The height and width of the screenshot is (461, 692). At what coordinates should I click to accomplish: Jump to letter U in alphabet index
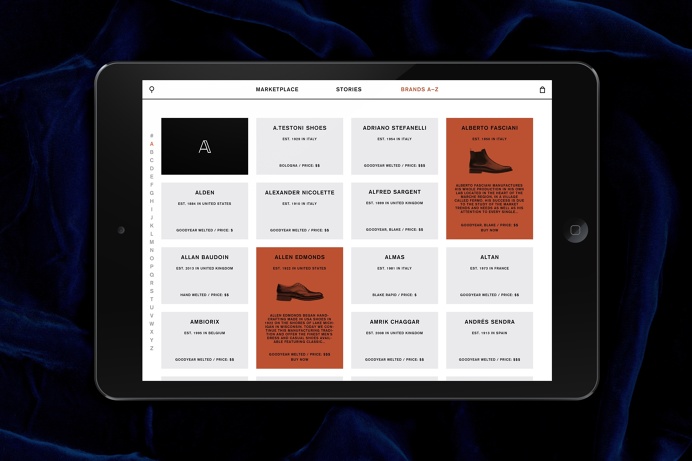151,307
